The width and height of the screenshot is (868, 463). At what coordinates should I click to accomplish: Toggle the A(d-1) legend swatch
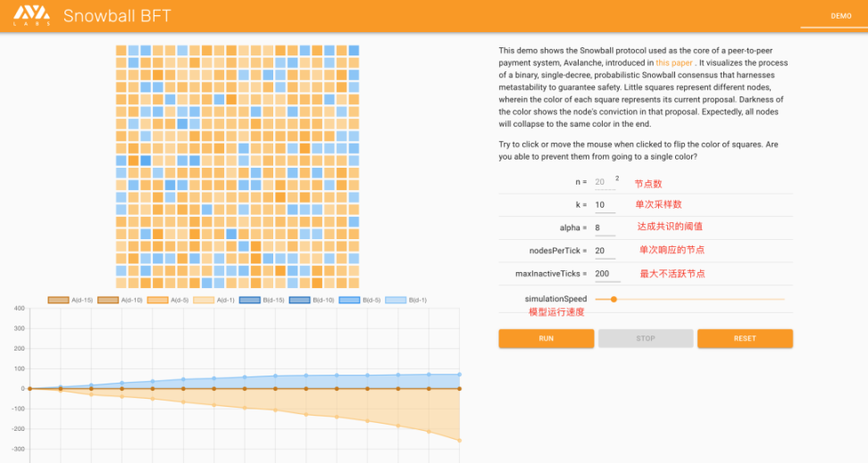point(213,300)
